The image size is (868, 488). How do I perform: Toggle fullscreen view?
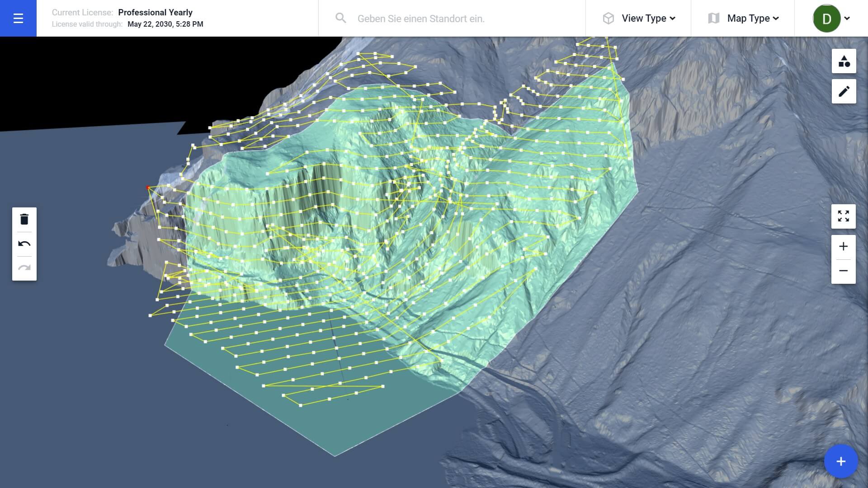(843, 216)
